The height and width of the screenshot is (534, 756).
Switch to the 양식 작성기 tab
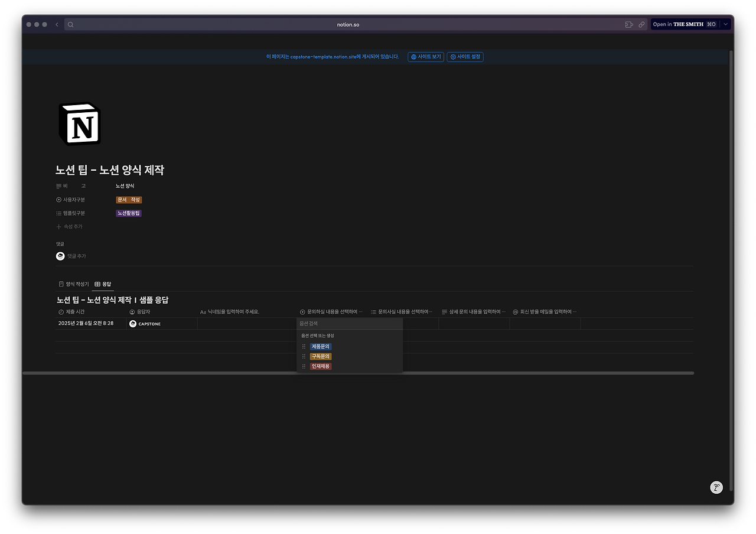[x=74, y=284]
